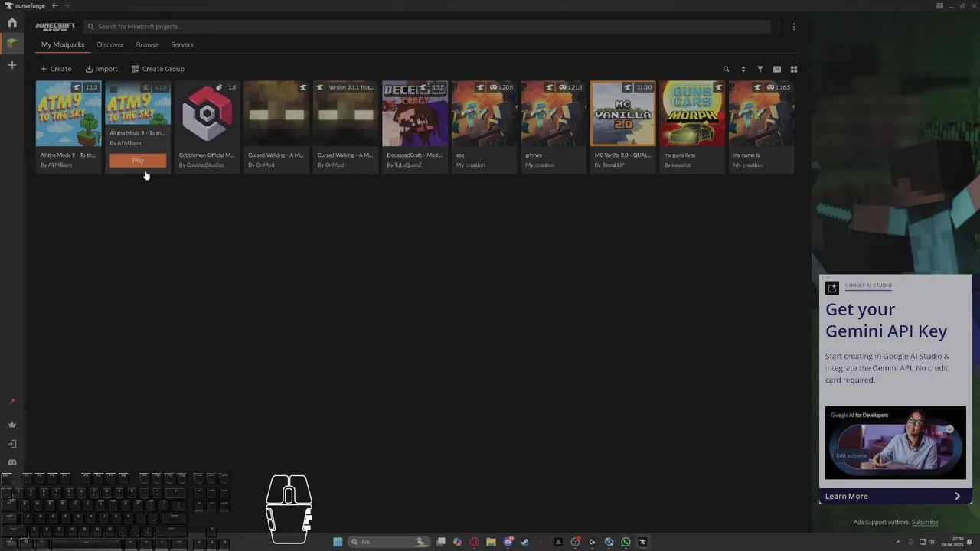
Task: Focus the Search for Minecraft projects field
Action: click(x=426, y=27)
